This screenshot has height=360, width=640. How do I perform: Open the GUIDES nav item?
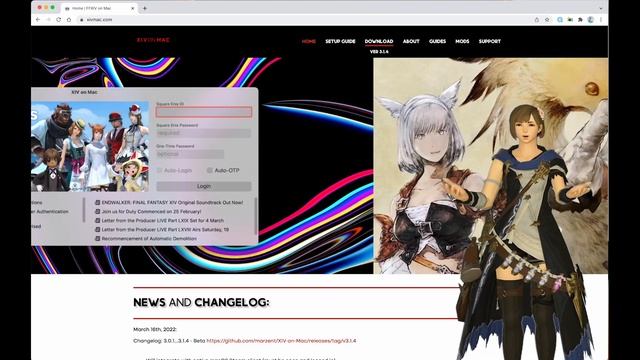pyautogui.click(x=437, y=41)
